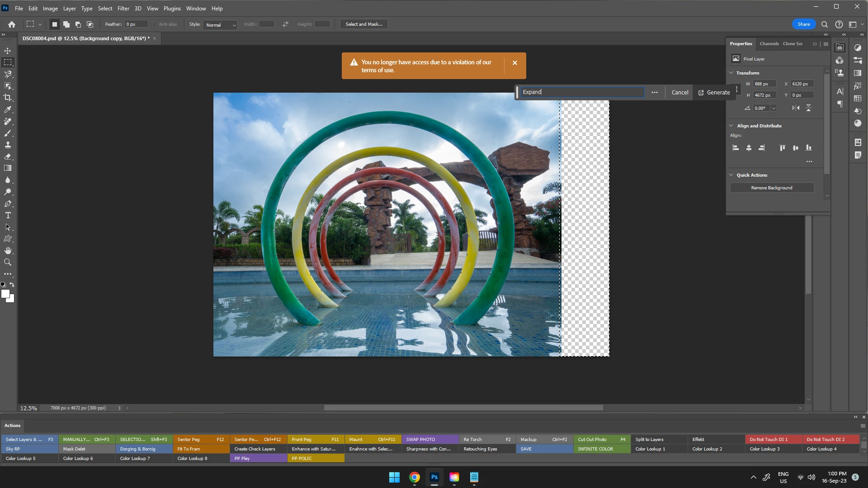Switch to the Channels tab
This screenshot has width=868, height=488.
[769, 44]
